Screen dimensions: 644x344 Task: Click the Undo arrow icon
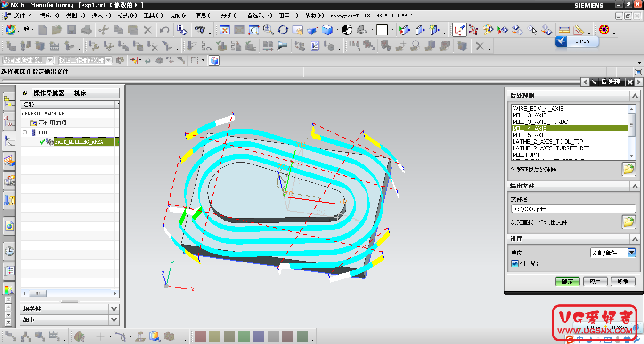click(164, 30)
